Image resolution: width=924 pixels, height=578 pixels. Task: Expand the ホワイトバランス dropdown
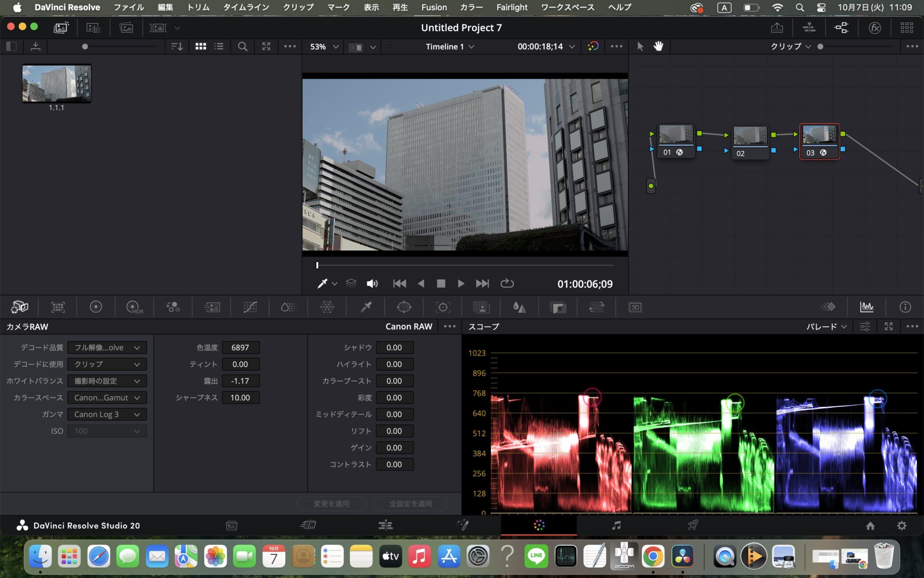click(107, 381)
